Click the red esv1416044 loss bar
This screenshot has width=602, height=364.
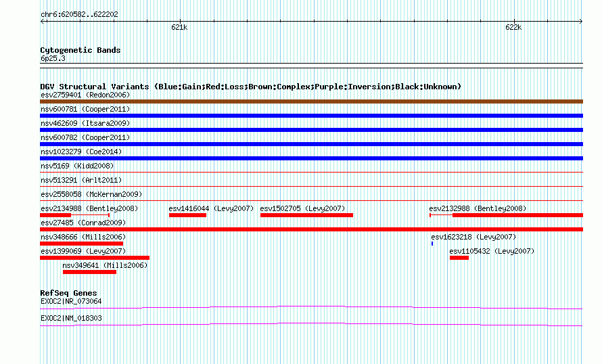(188, 215)
